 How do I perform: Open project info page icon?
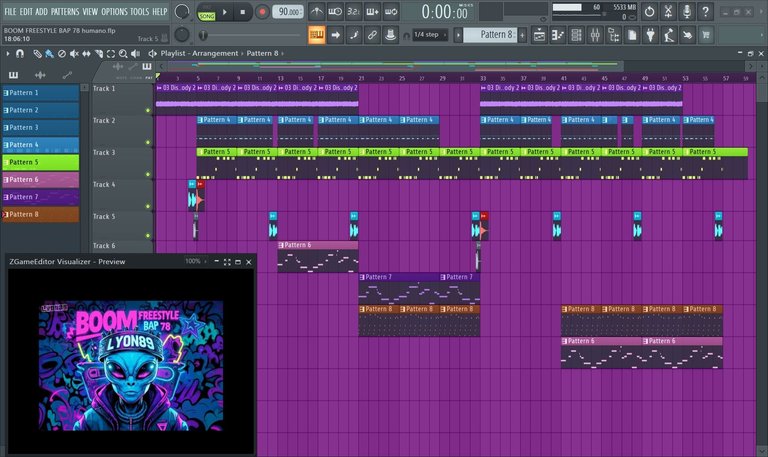[632, 35]
